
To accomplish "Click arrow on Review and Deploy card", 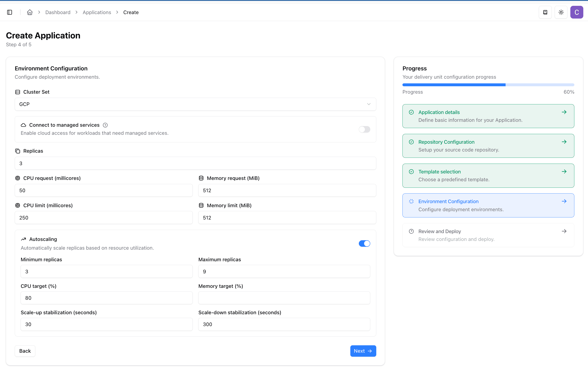I will [x=564, y=231].
